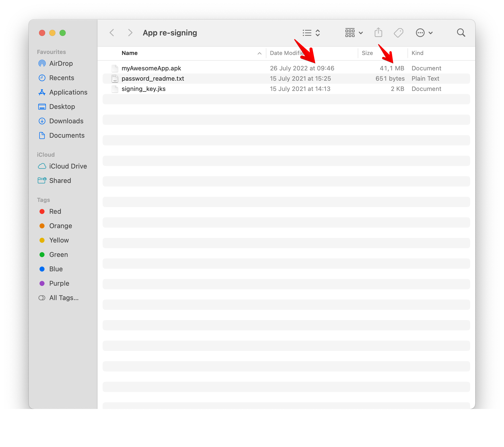Open the list view switcher
The image size is (504, 447).
pos(311,33)
